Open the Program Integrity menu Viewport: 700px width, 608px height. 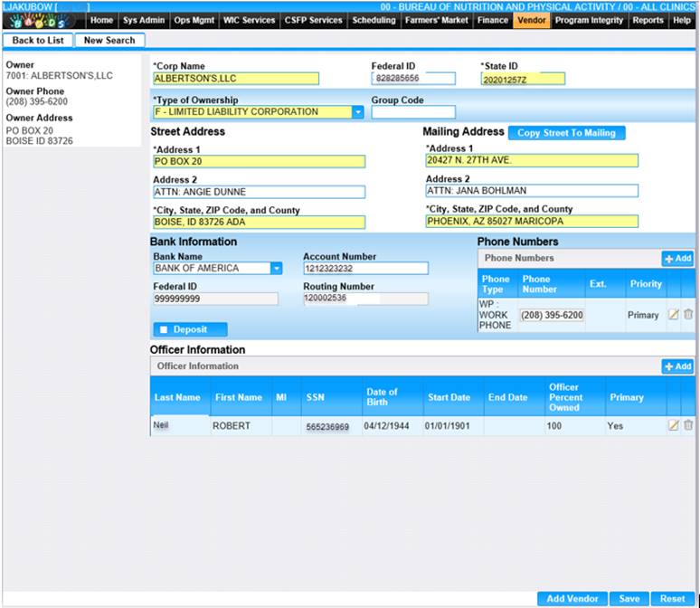(x=589, y=21)
